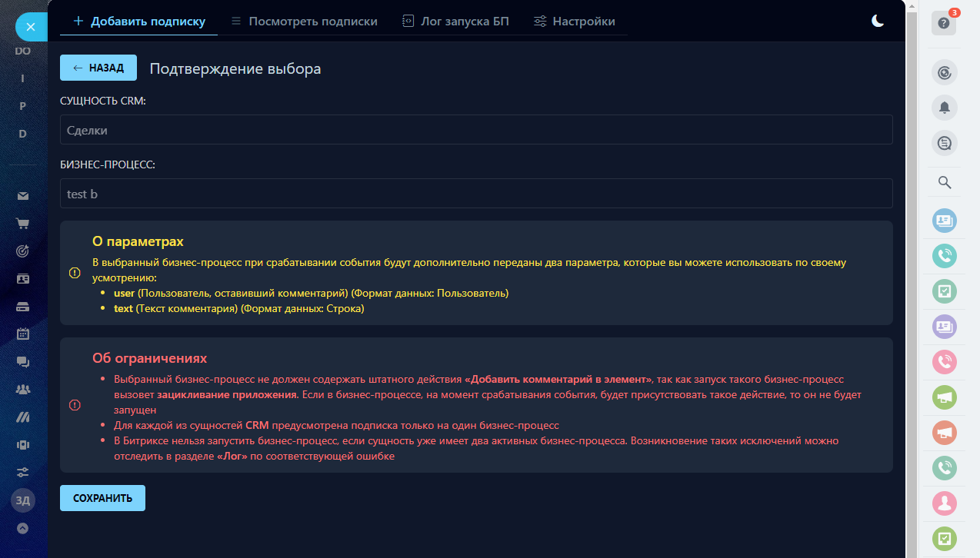Toggle dark mode with the moon icon
Viewport: 980px width, 558px height.
point(878,22)
